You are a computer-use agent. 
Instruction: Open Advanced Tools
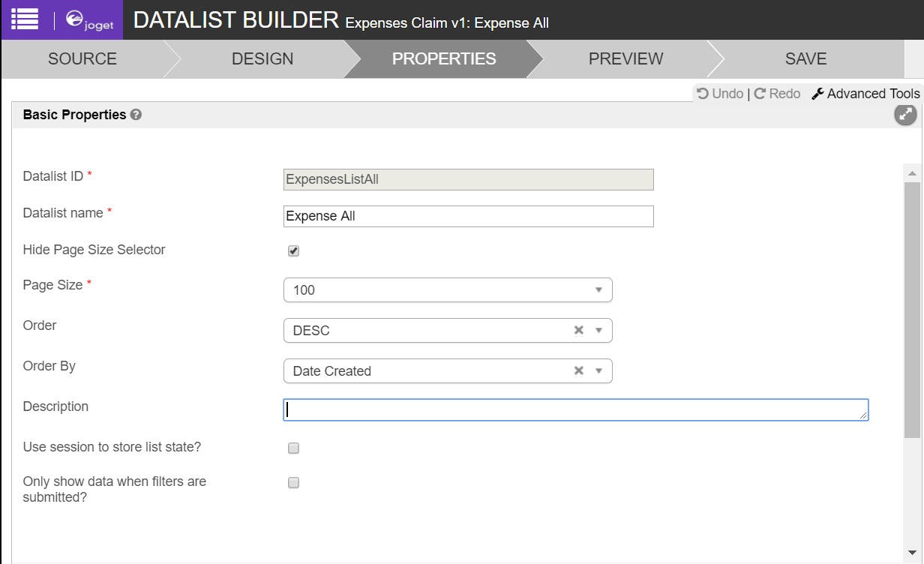(x=865, y=94)
